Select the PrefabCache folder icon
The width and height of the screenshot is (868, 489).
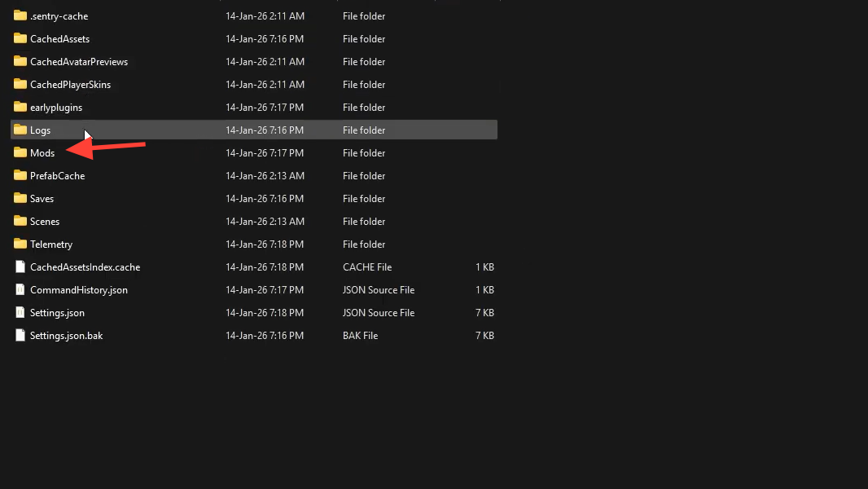[x=20, y=175]
